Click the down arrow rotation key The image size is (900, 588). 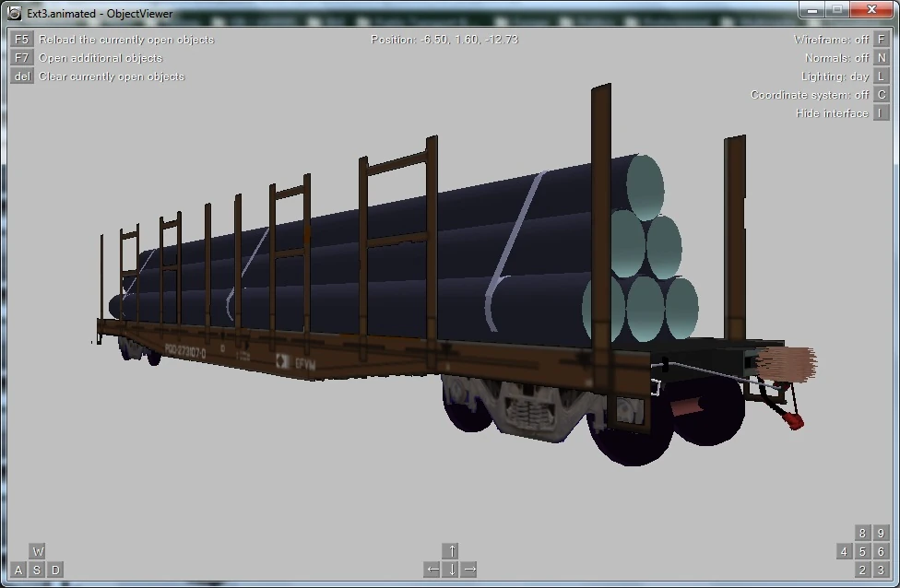click(x=451, y=570)
